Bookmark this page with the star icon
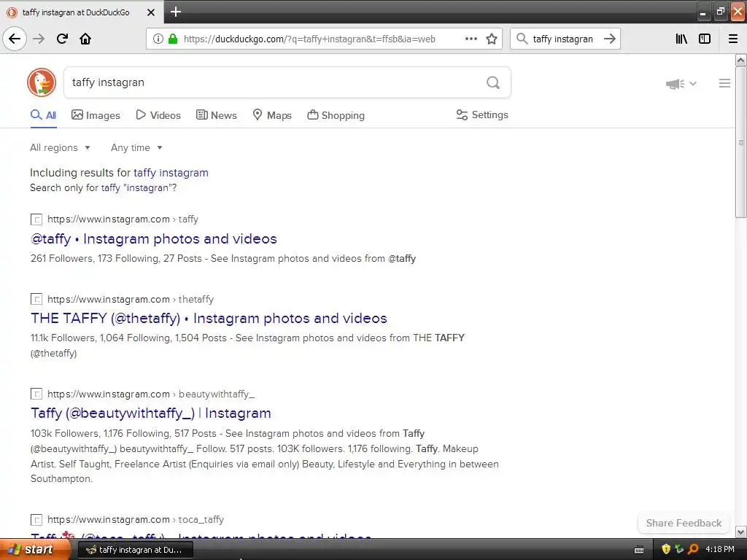 click(x=492, y=39)
